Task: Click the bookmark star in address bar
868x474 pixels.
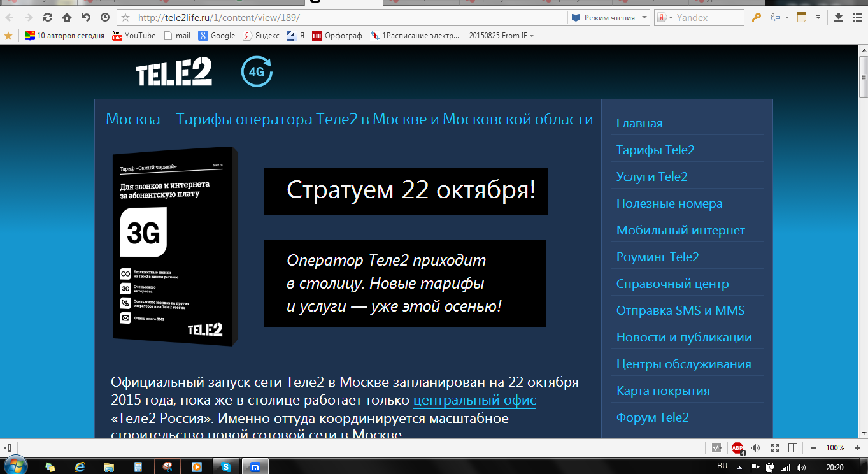Action: [125, 18]
